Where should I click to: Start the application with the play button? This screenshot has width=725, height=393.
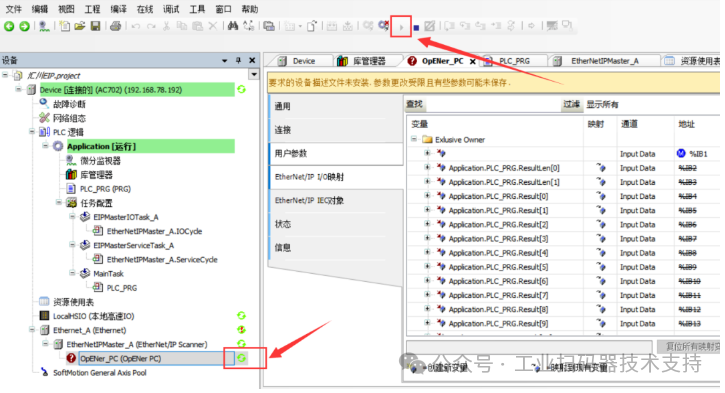point(401,27)
